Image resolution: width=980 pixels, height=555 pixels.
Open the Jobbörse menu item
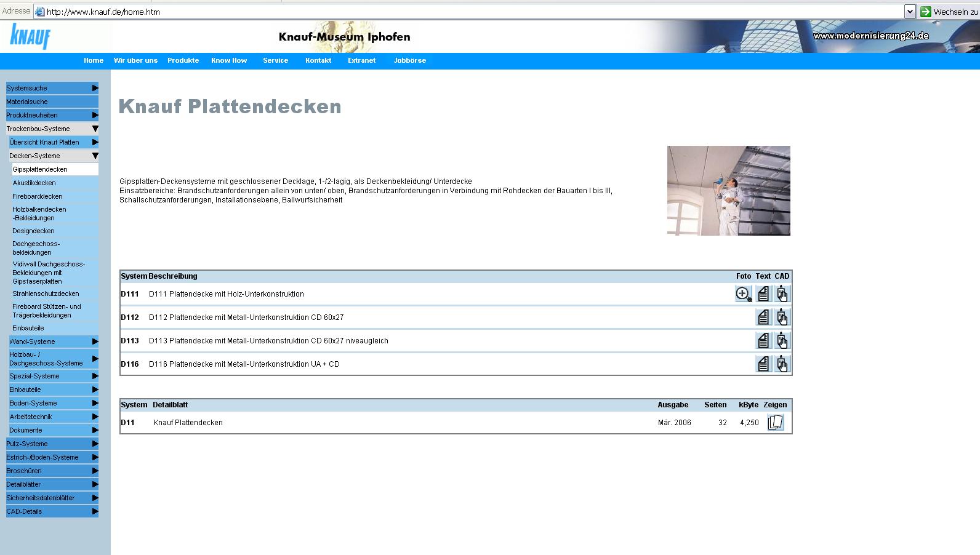(x=410, y=60)
